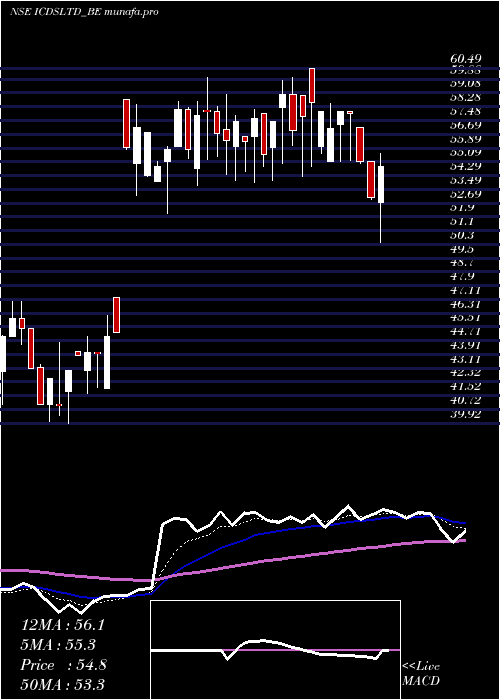Click the 56.69 price axis label
Image resolution: width=500 pixels, height=700 pixels.
465,125
